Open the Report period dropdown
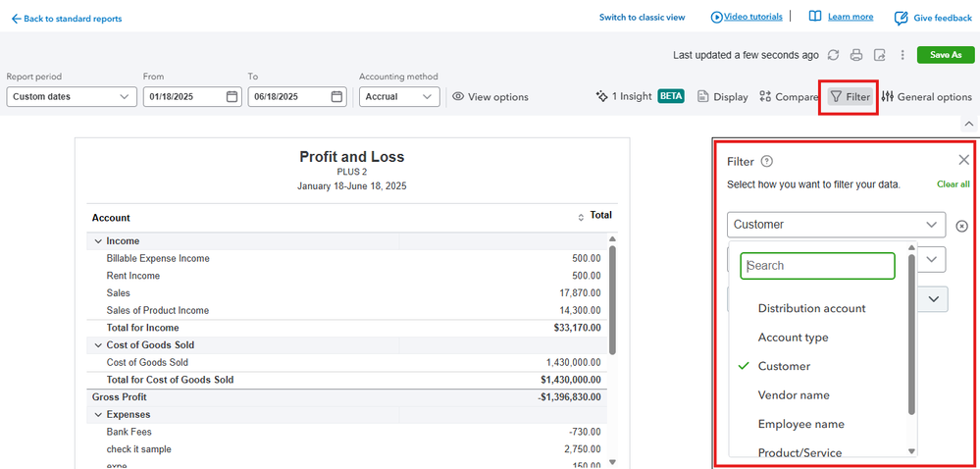The height and width of the screenshot is (469, 980). tap(72, 97)
